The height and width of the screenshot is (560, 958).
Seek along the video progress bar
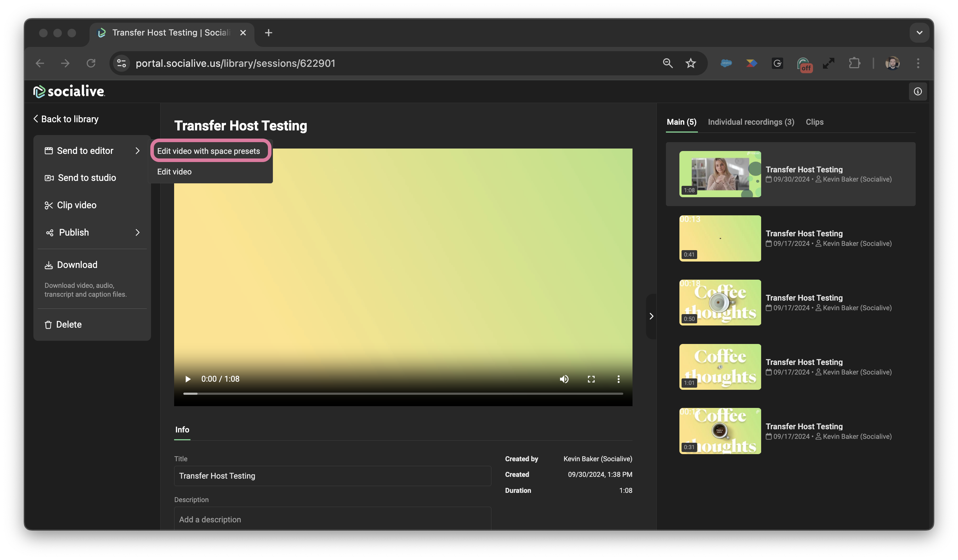tap(403, 393)
